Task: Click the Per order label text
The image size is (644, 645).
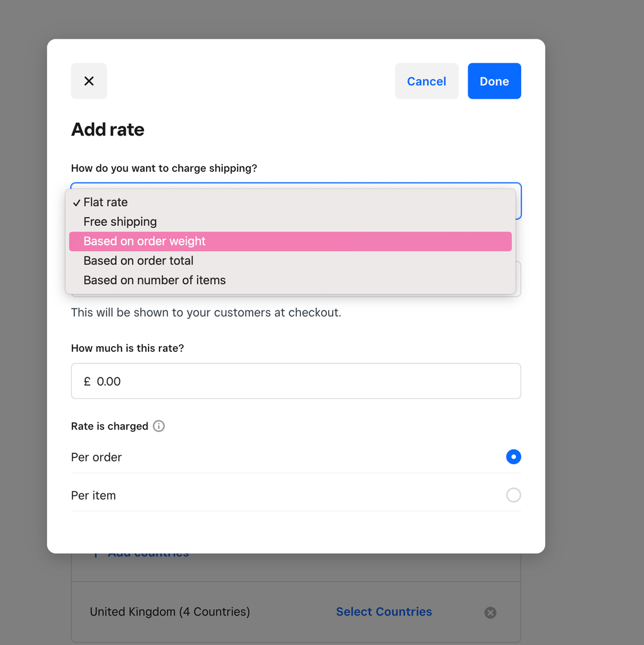Action: [x=96, y=457]
